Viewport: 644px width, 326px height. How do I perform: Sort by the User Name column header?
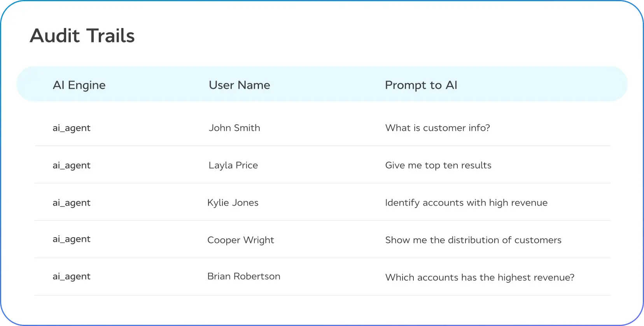point(239,85)
